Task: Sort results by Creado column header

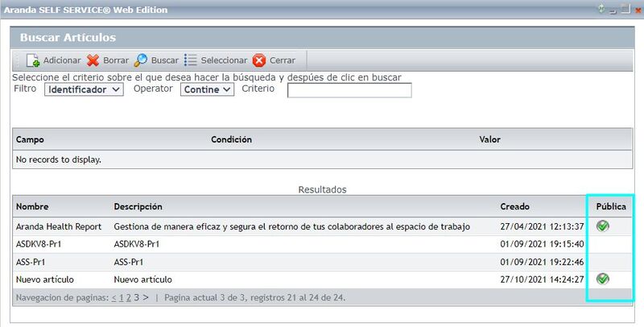Action: click(514, 206)
